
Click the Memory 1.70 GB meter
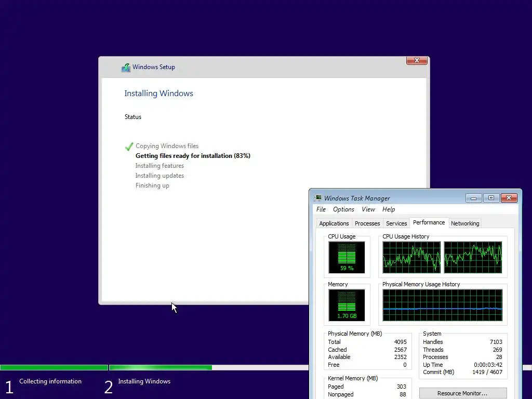347,305
